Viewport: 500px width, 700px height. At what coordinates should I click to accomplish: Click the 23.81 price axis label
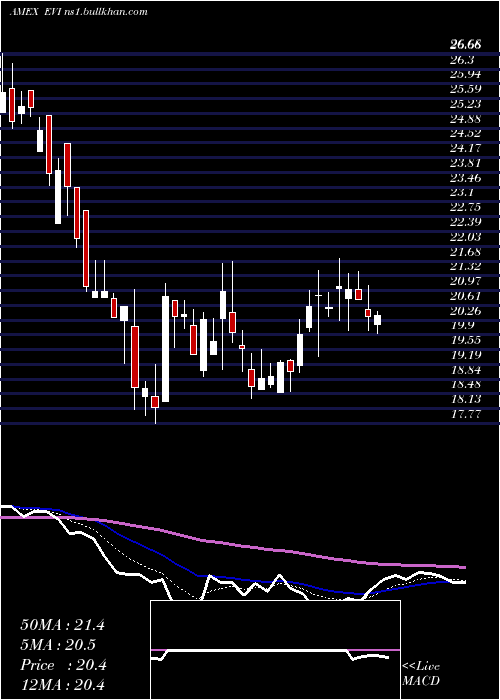point(466,163)
